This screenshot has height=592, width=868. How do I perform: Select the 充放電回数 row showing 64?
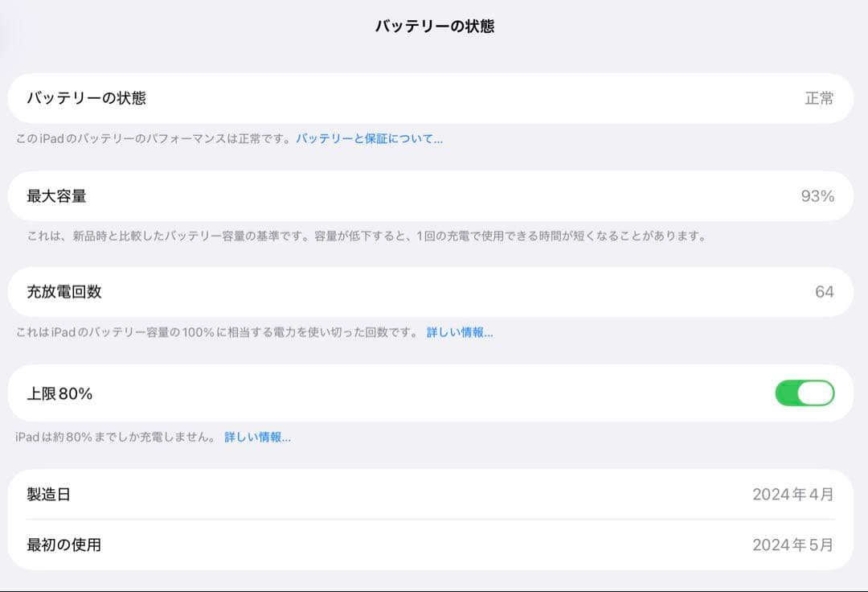coord(434,291)
